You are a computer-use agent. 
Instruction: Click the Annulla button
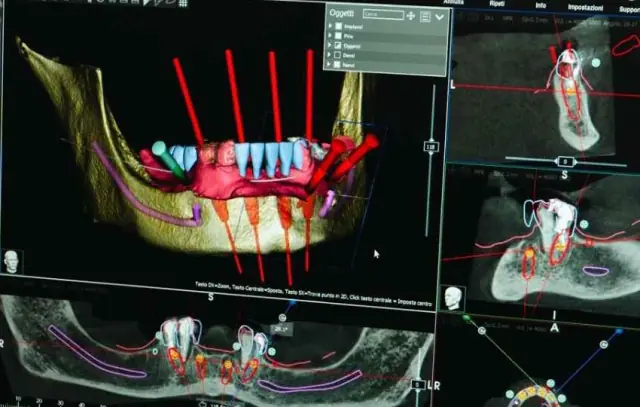tap(454, 2)
